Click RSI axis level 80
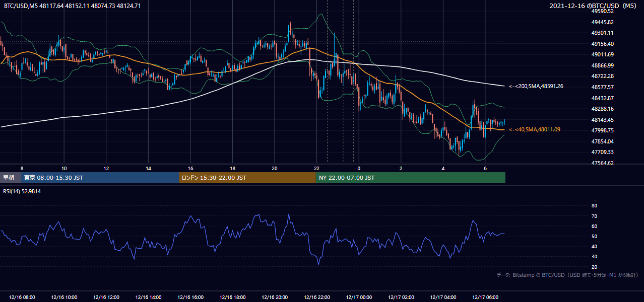Viewport: 644px width, 302px height. (x=594, y=206)
